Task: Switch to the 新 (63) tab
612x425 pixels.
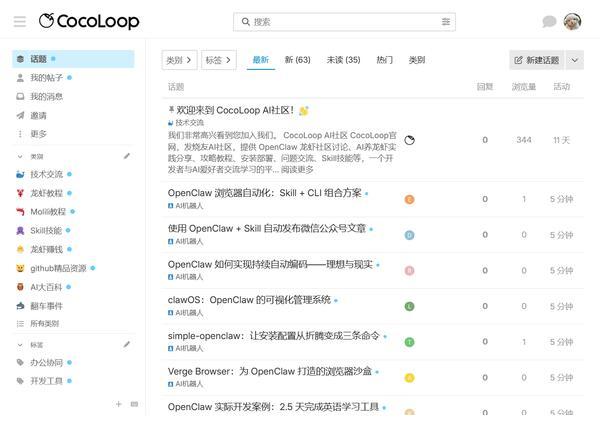Action: pyautogui.click(x=297, y=60)
